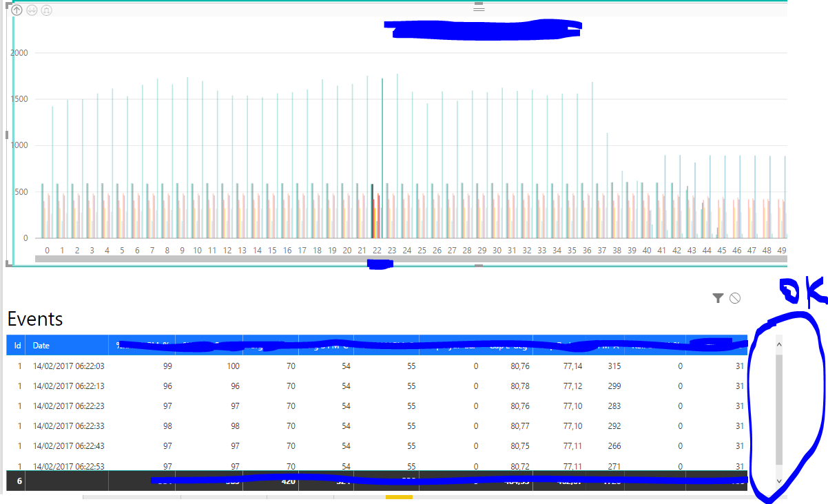
Task: Click the x-axis label 30
Action: click(x=497, y=250)
